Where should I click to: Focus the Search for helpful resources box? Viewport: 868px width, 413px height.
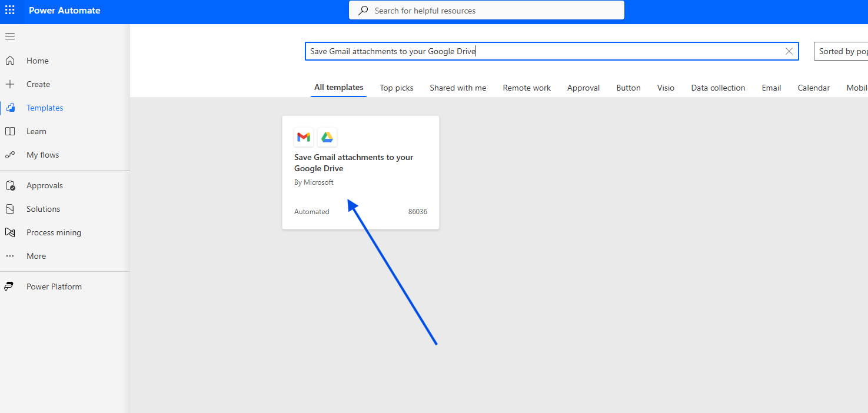486,11
